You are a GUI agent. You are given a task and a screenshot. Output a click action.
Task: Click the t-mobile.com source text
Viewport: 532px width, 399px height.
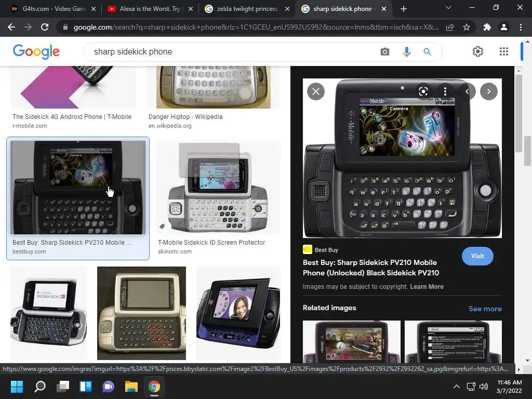coord(30,126)
